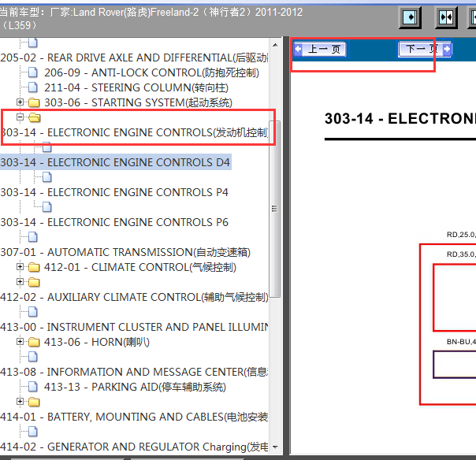Expand the 414-01 Battery Mounting folder

pos(20,402)
